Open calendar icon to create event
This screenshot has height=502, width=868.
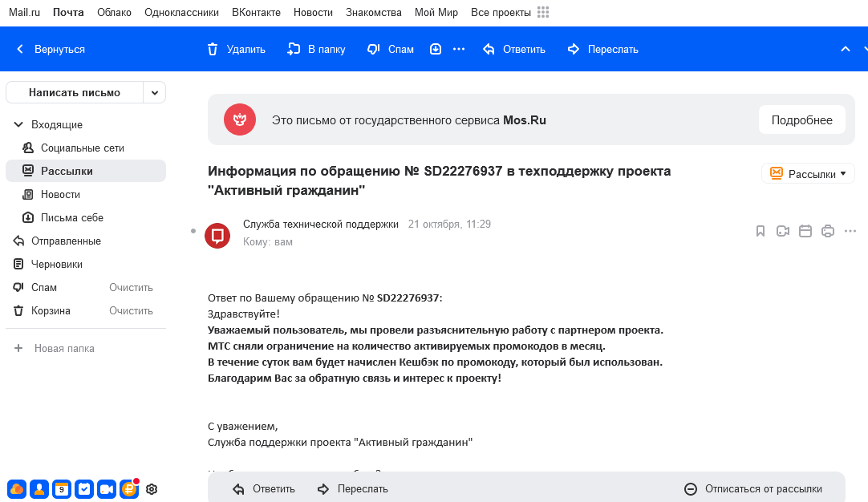(805, 231)
